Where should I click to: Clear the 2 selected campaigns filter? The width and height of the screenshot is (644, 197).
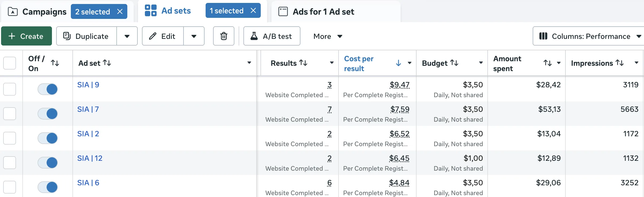[120, 11]
